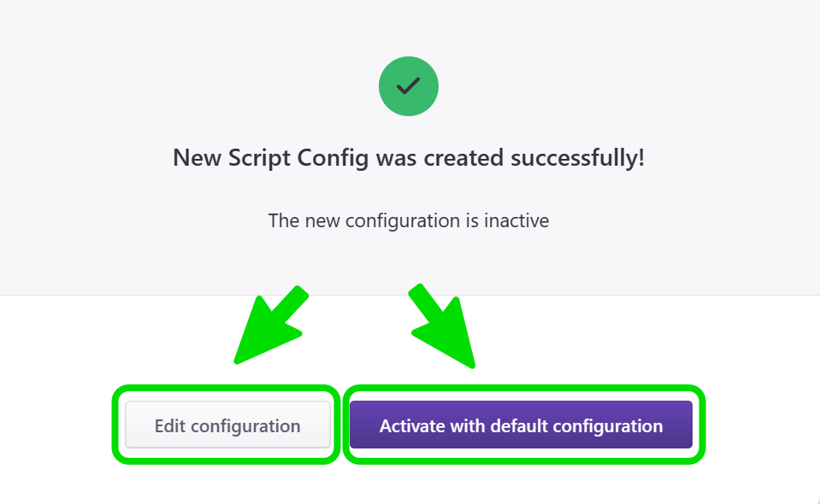
Task: Click the "New Script Config was created successfully!" heading
Action: [x=409, y=158]
